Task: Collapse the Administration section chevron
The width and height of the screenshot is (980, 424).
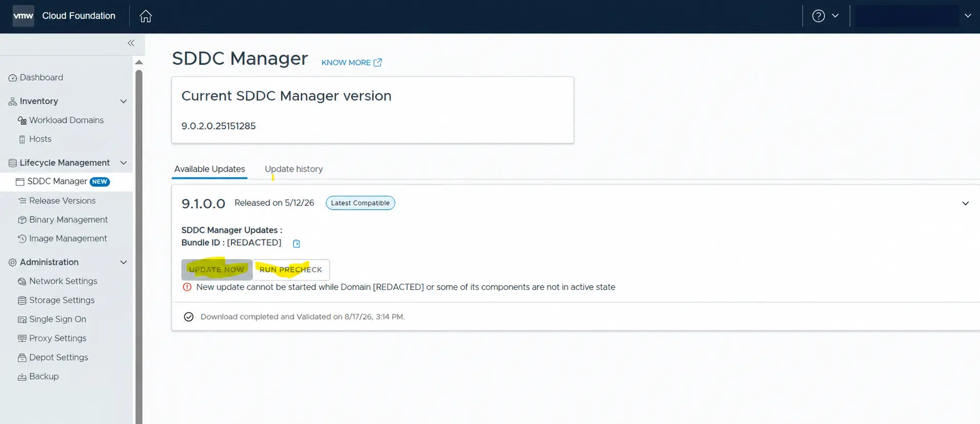Action: click(123, 262)
